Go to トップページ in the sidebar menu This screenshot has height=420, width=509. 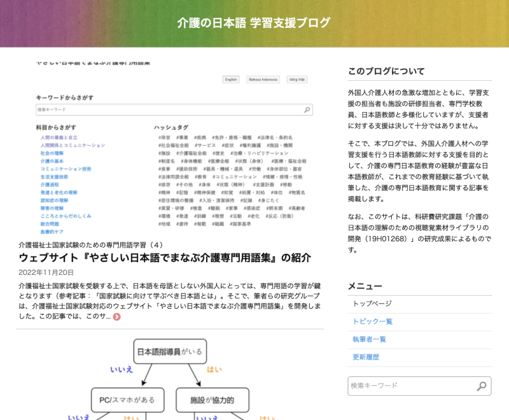click(372, 304)
